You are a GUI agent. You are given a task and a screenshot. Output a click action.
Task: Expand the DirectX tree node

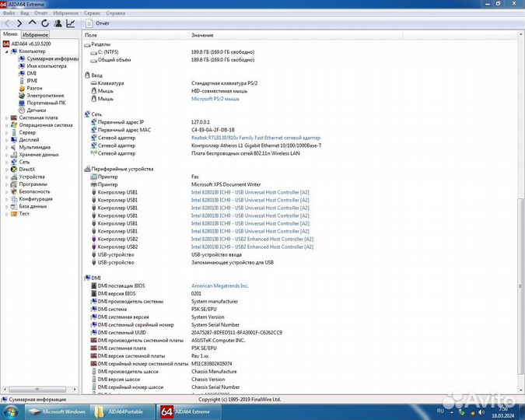7,170
